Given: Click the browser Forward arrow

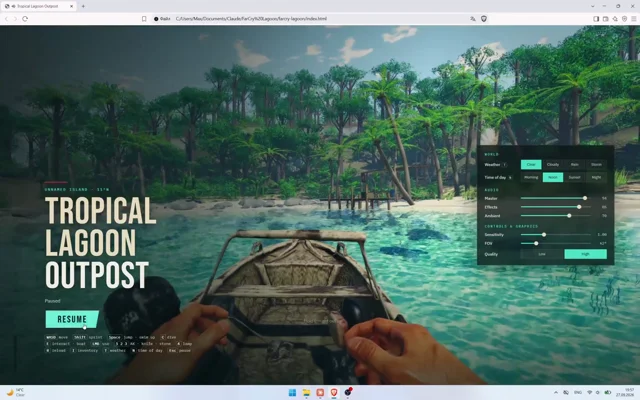Looking at the screenshot, I should [x=16, y=19].
